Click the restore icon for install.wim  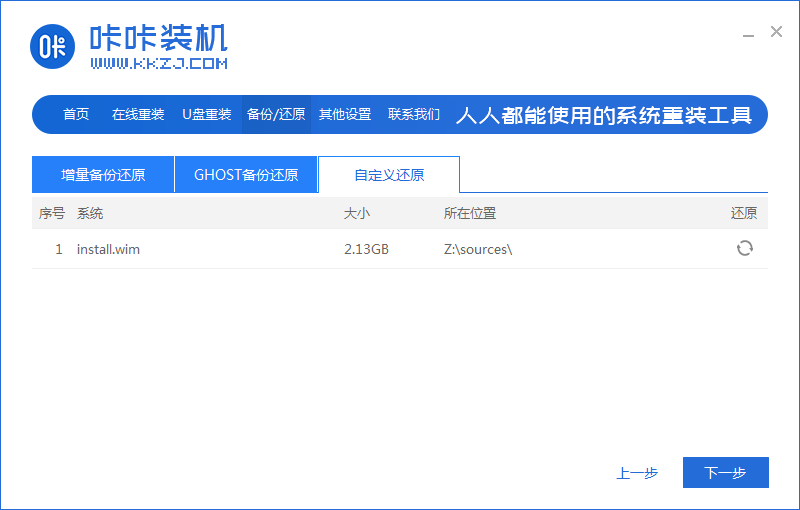744,248
